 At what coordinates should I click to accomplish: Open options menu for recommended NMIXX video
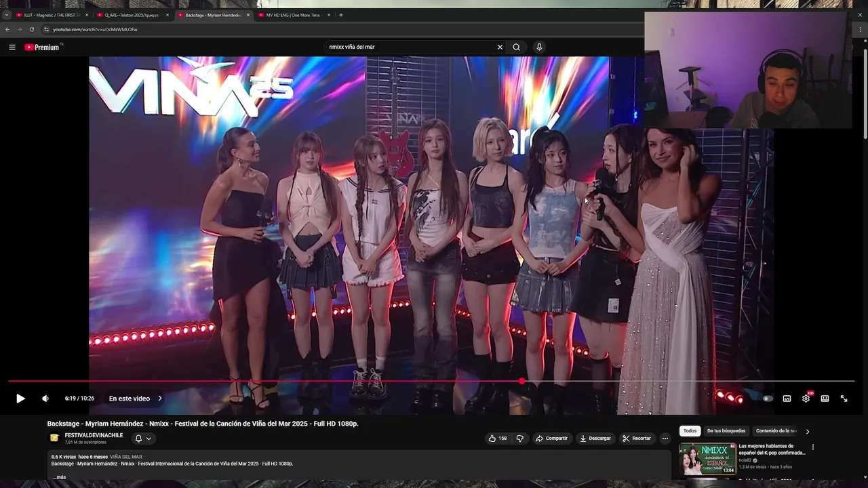(x=812, y=447)
